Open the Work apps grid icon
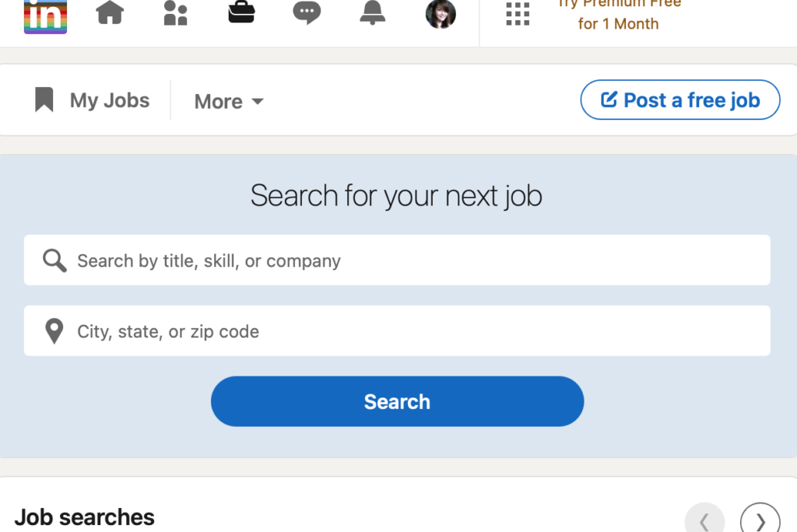The height and width of the screenshot is (532, 797). click(x=518, y=14)
